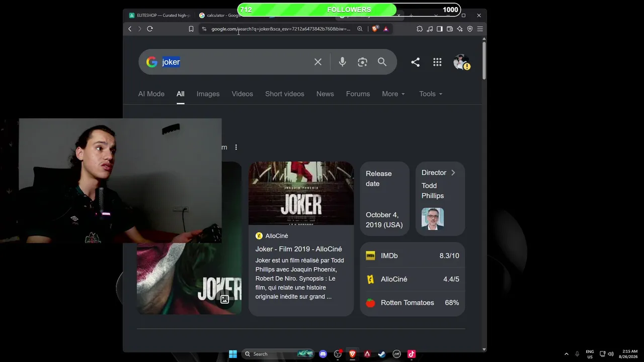Open the Joker staircase poster thumbnail
Image resolution: width=644 pixels, height=362 pixels.
tap(301, 193)
